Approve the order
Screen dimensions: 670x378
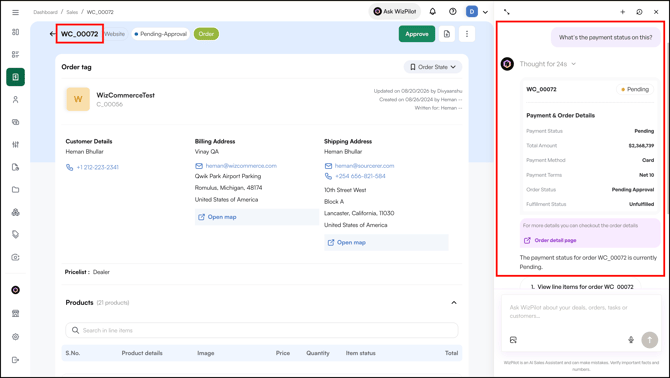(x=417, y=34)
